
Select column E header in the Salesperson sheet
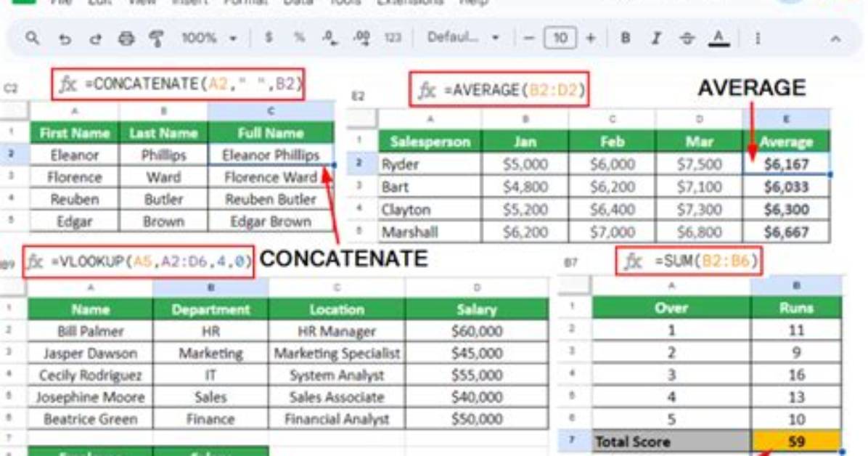click(x=786, y=119)
